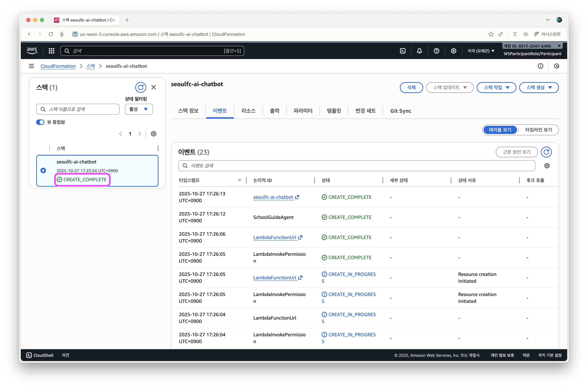The image size is (588, 388).
Task: Open the status filter dropdown
Action: click(139, 109)
